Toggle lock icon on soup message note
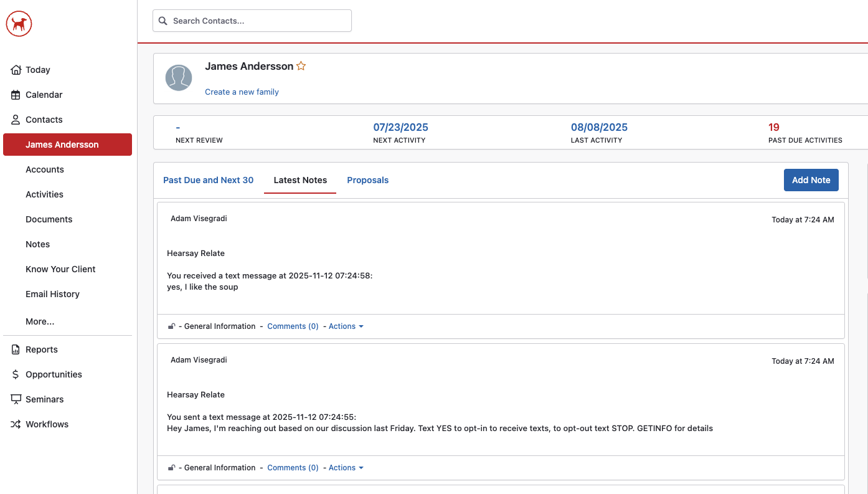 pos(171,326)
